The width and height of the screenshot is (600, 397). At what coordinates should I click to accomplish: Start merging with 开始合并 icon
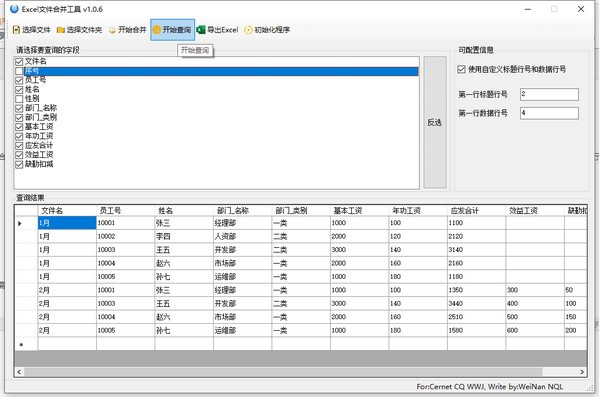(112, 30)
